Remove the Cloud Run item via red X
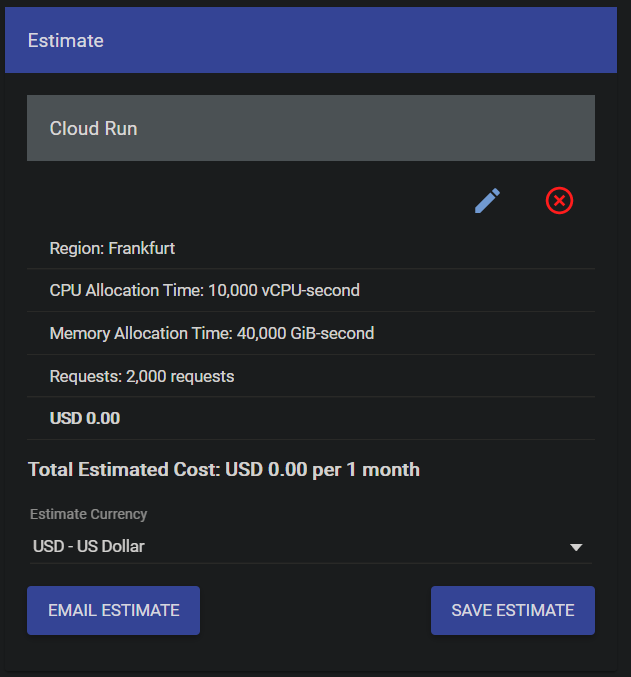The width and height of the screenshot is (631, 677). tap(559, 201)
